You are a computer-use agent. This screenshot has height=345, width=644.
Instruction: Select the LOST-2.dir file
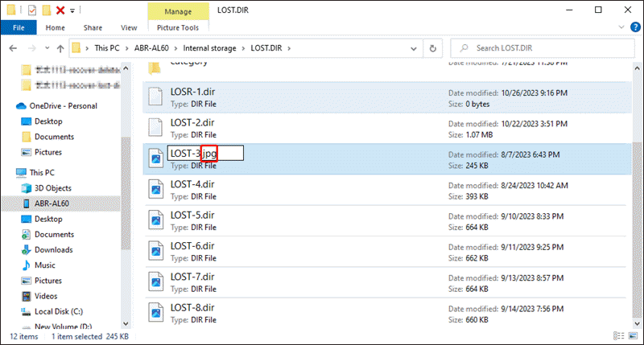coord(387,129)
